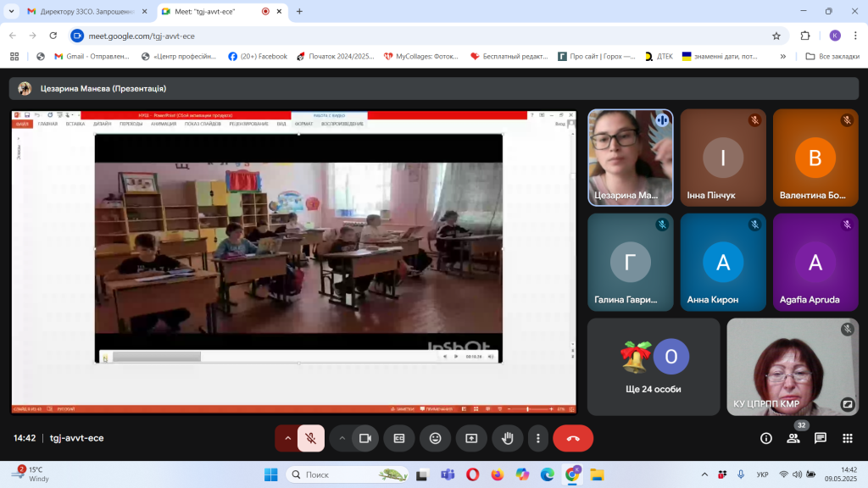Viewport: 868px width, 488px height.
Task: Switch the input language УКР
Action: 762,474
